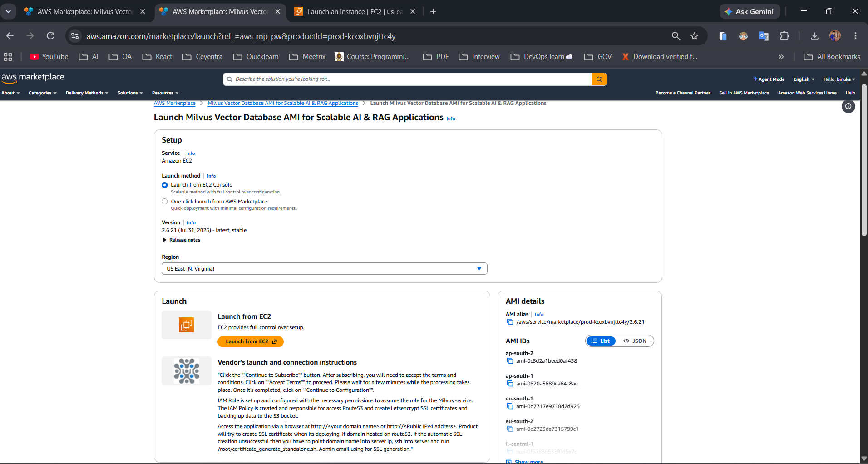Open the About menu

10,93
